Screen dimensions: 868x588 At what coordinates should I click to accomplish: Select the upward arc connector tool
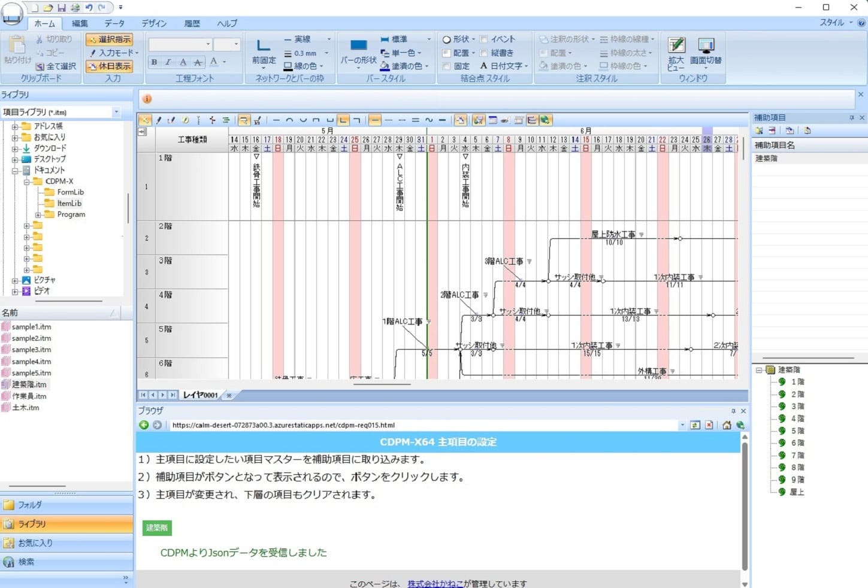coord(289,120)
